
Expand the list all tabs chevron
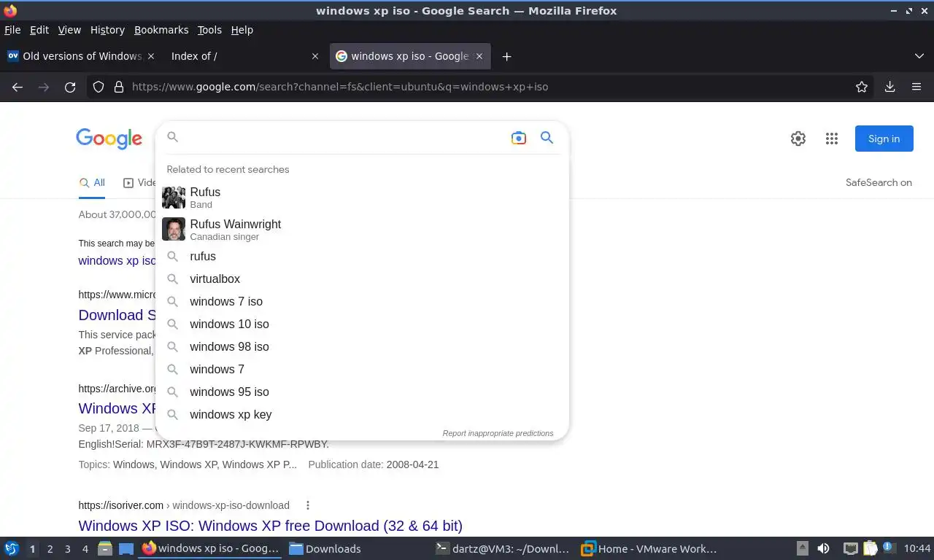919,56
